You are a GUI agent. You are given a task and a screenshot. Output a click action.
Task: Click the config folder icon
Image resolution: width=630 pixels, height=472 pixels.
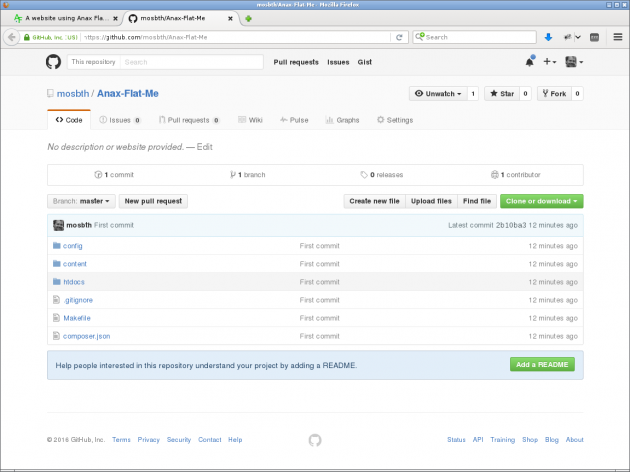tap(57, 245)
